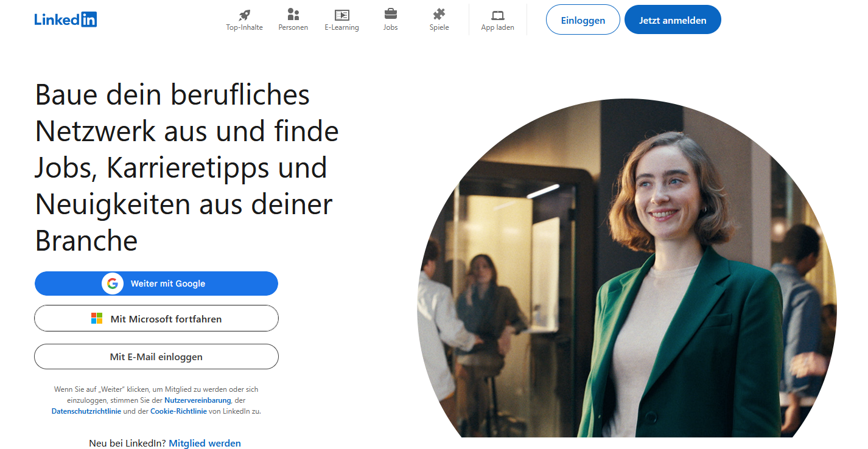Select the Personen icon
868x449 pixels.
click(293, 14)
